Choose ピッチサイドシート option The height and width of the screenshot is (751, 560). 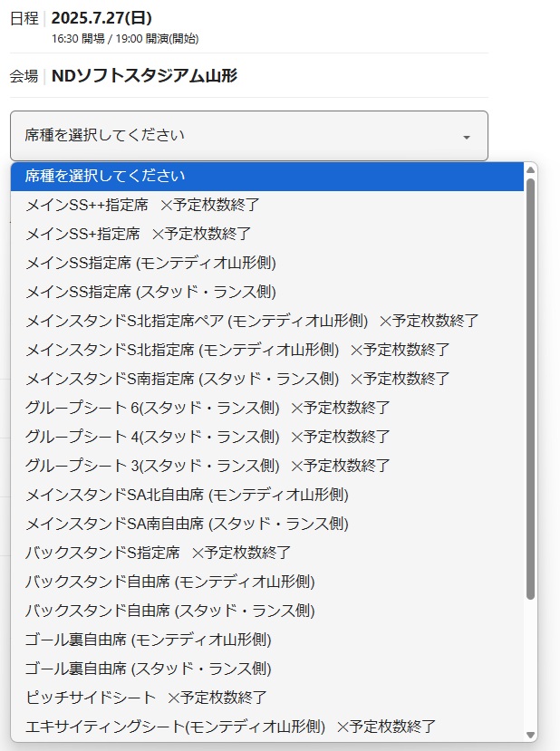point(266,698)
